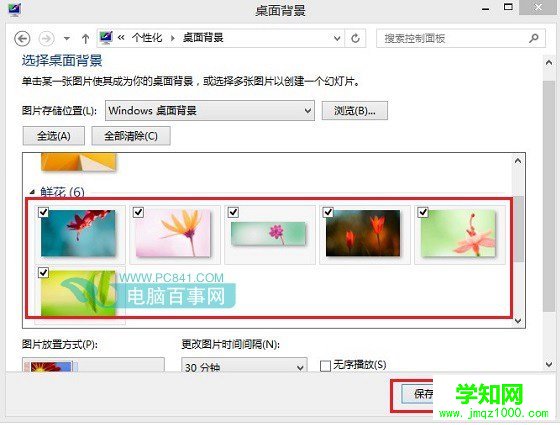Click the control panel icon in address bar
This screenshot has width=560, height=425.
coord(106,38)
